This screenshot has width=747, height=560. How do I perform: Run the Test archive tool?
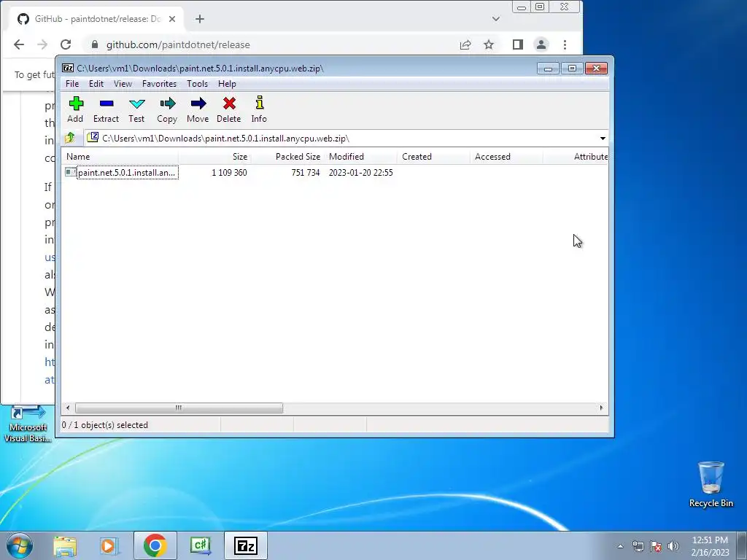click(136, 110)
